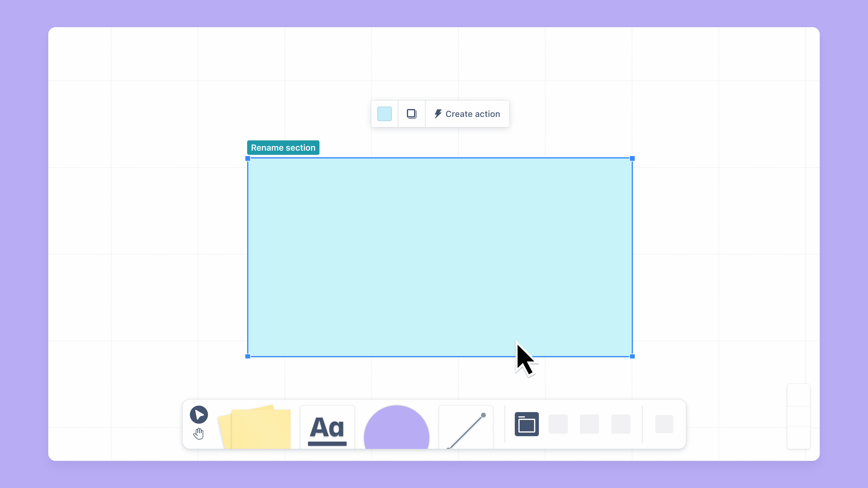Viewport: 868px width, 488px height.
Task: Select the Shapes tool
Action: point(396,424)
